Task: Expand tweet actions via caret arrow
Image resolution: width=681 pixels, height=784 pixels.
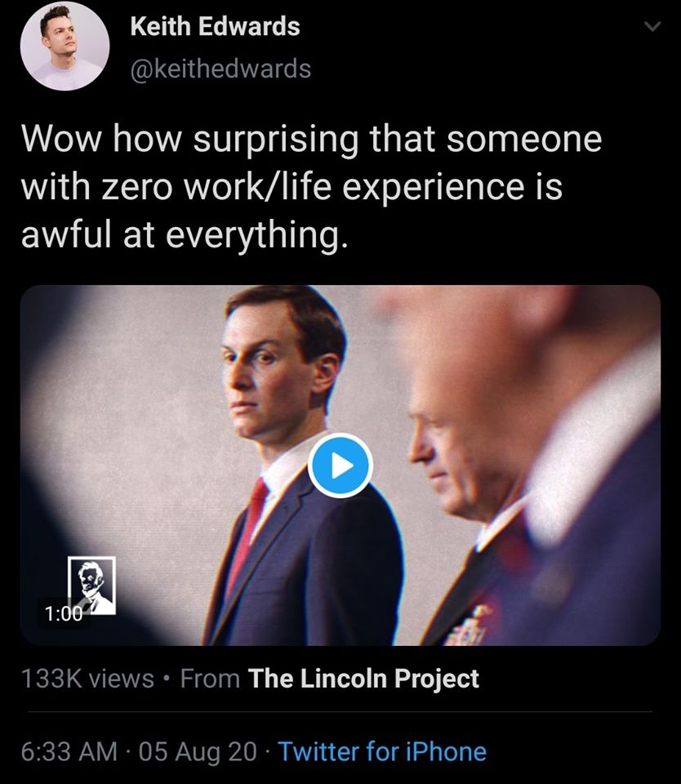Action: click(x=651, y=25)
